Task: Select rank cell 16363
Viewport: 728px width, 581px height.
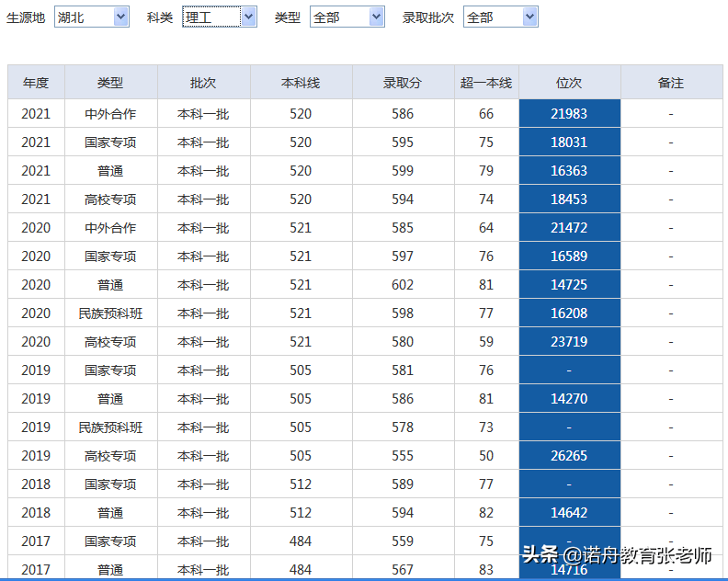Action: [569, 170]
